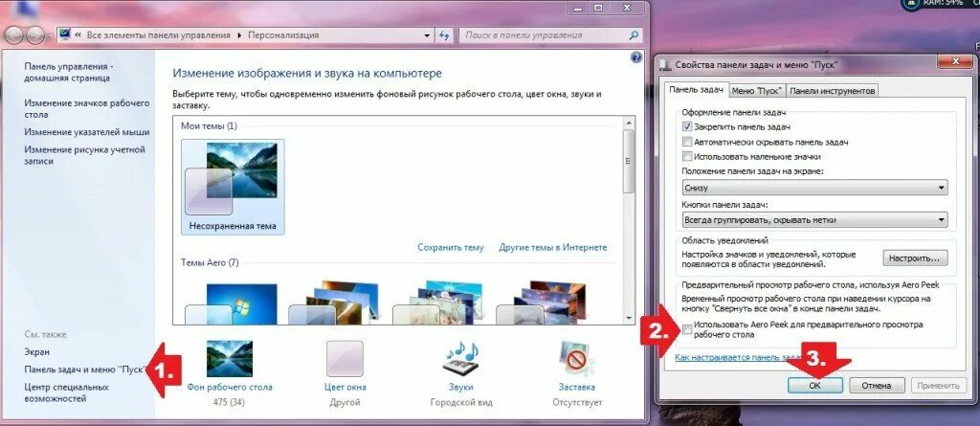Open the Всегда группировать, скрывать метки dropdown

814,220
